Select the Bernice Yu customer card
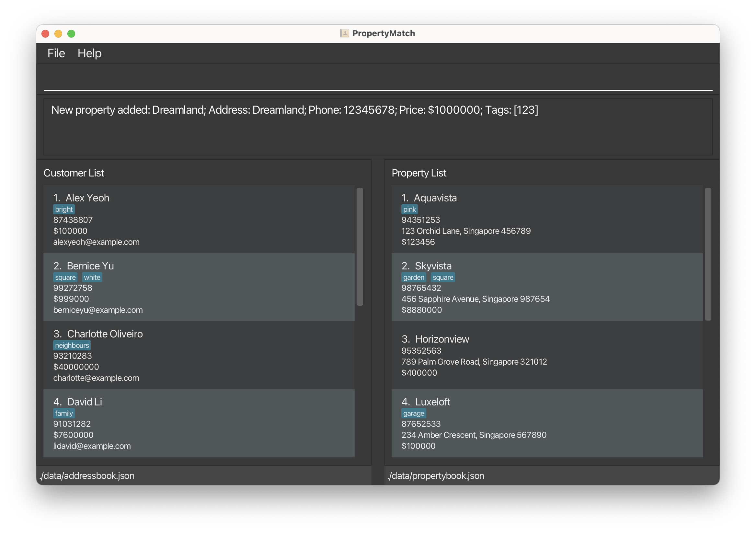756x533 pixels. [x=199, y=288]
